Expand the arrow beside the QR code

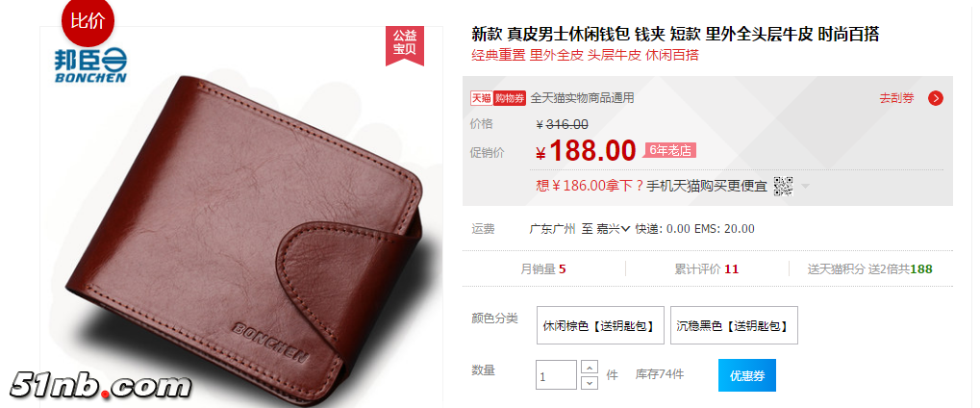[x=805, y=187]
